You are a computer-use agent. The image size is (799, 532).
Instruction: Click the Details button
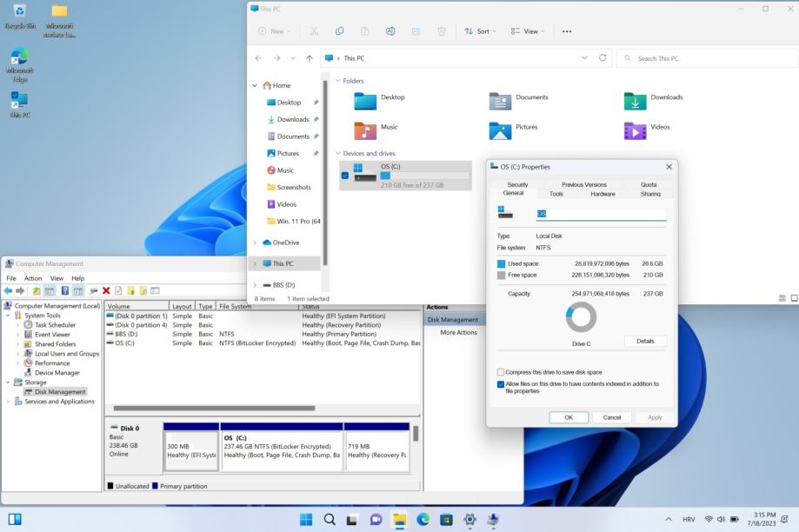point(645,341)
